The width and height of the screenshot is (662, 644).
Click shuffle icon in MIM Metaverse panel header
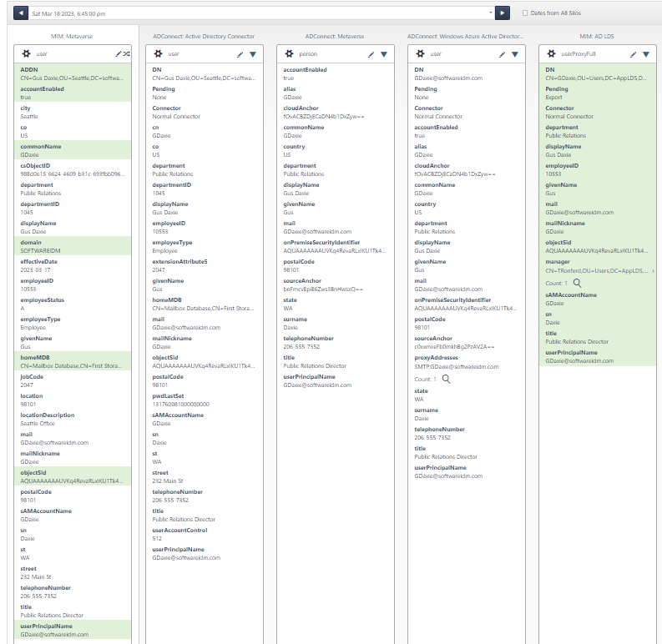[126, 54]
